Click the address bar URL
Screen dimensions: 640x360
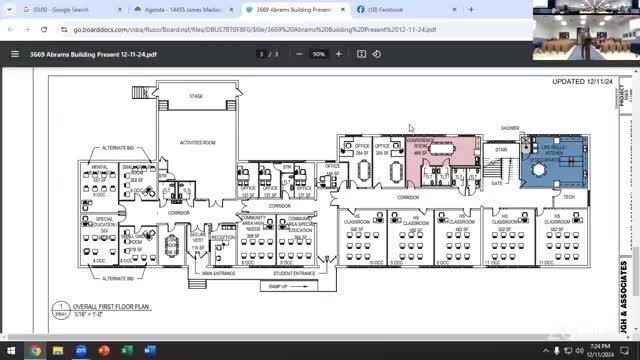[x=255, y=29]
